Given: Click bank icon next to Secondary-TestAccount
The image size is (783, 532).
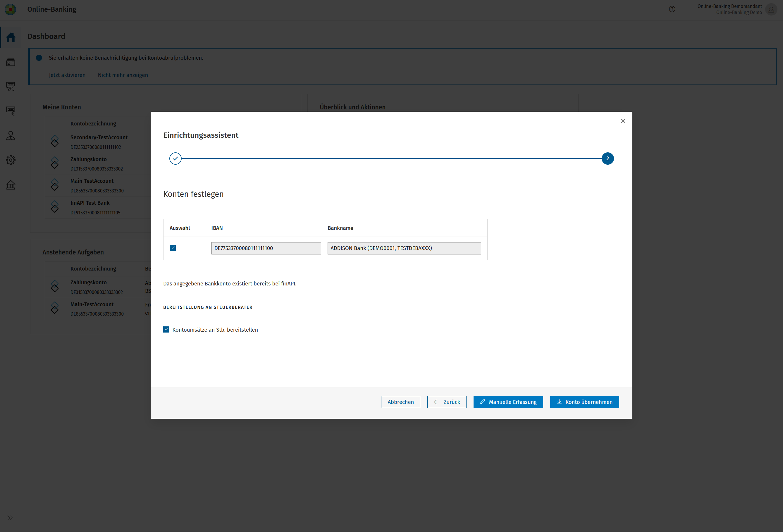Looking at the screenshot, I should click(x=55, y=141).
